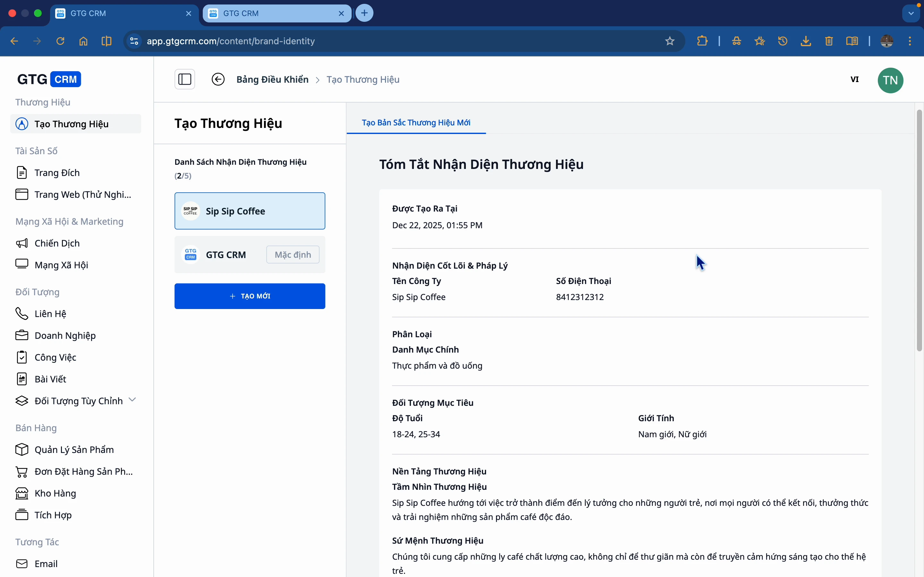Open Liên Hệ contacts in the sidebar
Viewport: 924px width, 577px height.
(50, 314)
